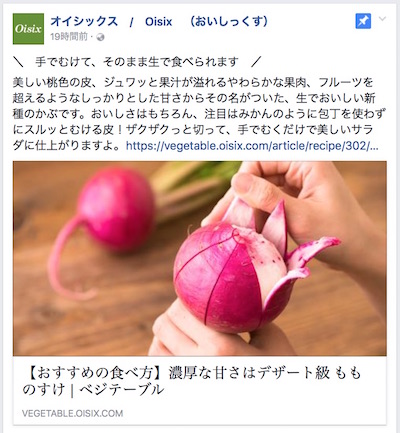Click the blue pinned-post pin icon
Image resolution: width=400 pixels, height=433 pixels.
363,22
